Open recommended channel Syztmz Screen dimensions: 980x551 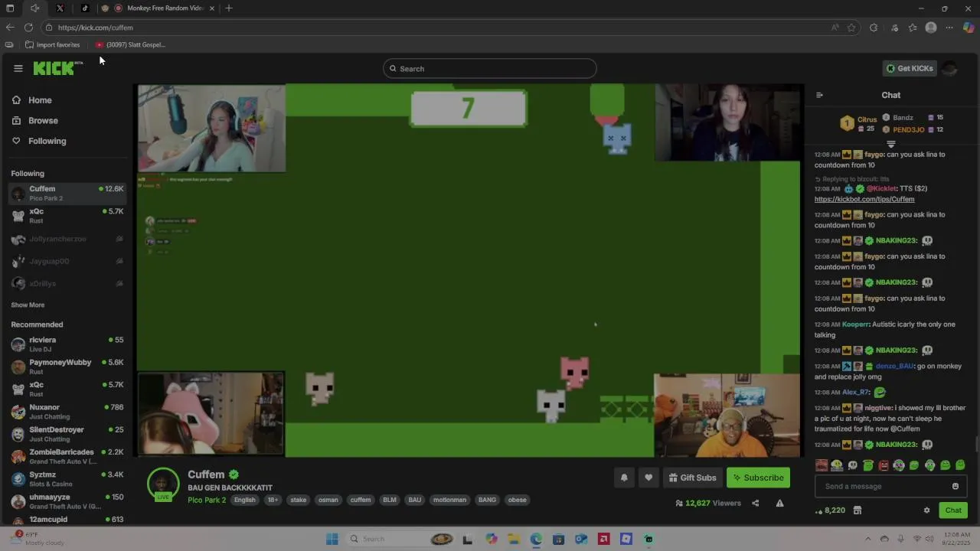[67, 478]
